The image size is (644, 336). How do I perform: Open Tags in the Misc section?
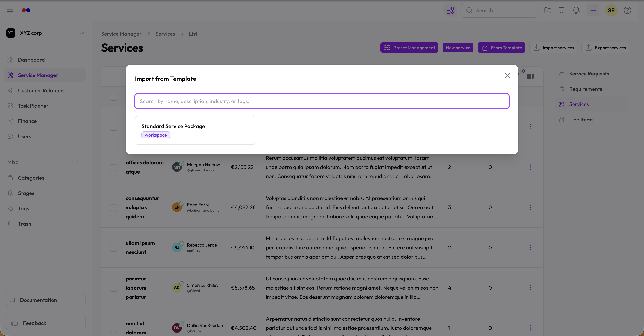[45, 209]
